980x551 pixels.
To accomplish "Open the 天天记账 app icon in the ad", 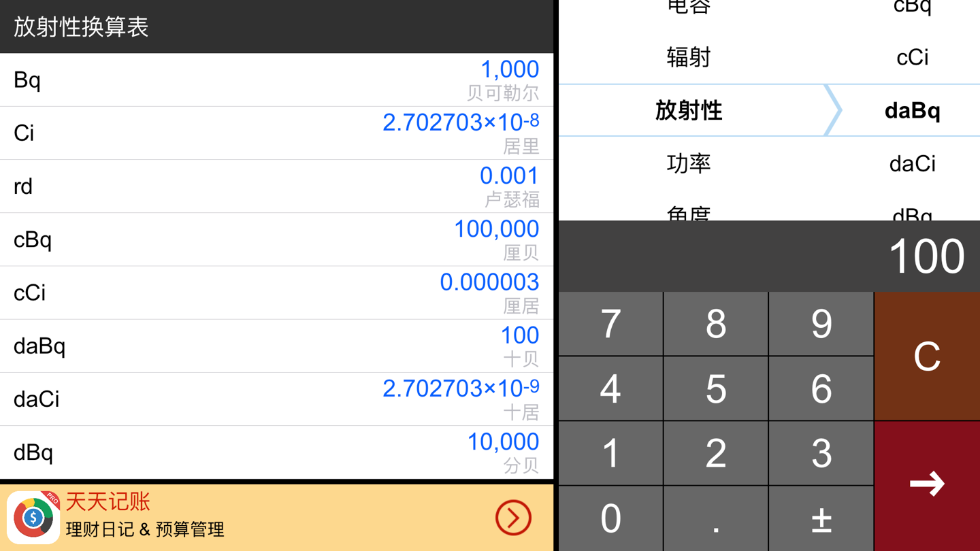I will [x=34, y=517].
